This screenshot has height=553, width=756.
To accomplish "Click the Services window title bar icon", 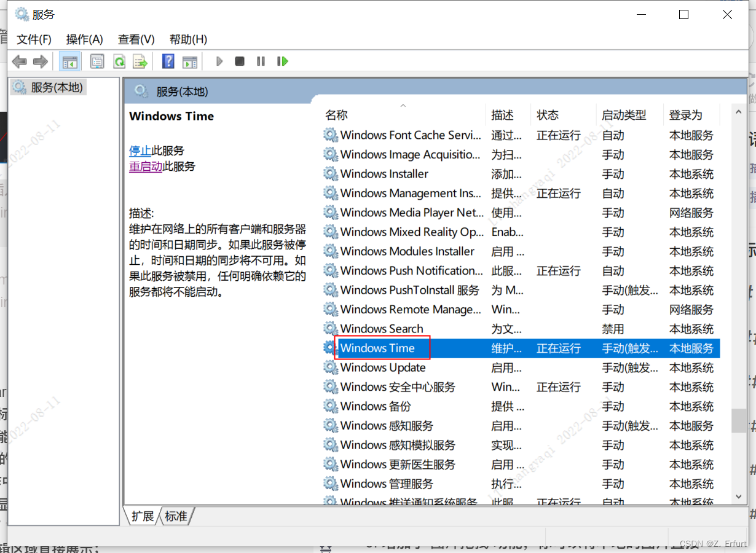I will 22,14.
